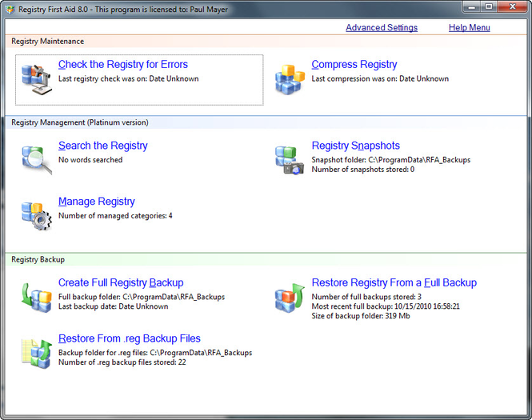Click 'Number of snapshots stored: 0' text

tap(362, 170)
